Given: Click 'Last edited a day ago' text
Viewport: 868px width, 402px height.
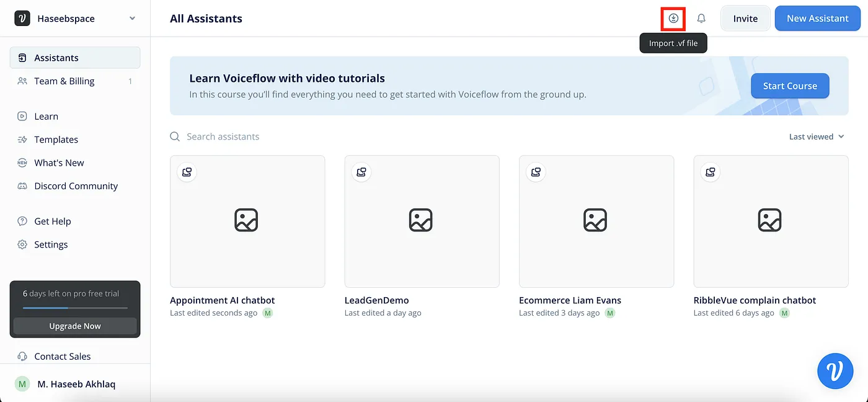Looking at the screenshot, I should [383, 313].
